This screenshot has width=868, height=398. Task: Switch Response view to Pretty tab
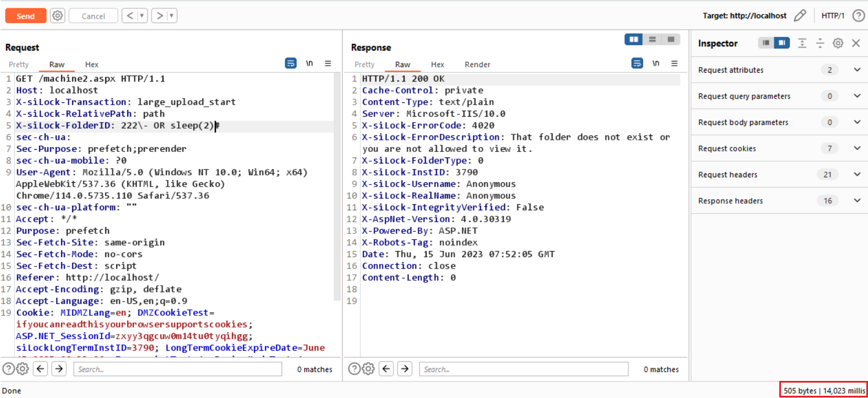[x=364, y=64]
